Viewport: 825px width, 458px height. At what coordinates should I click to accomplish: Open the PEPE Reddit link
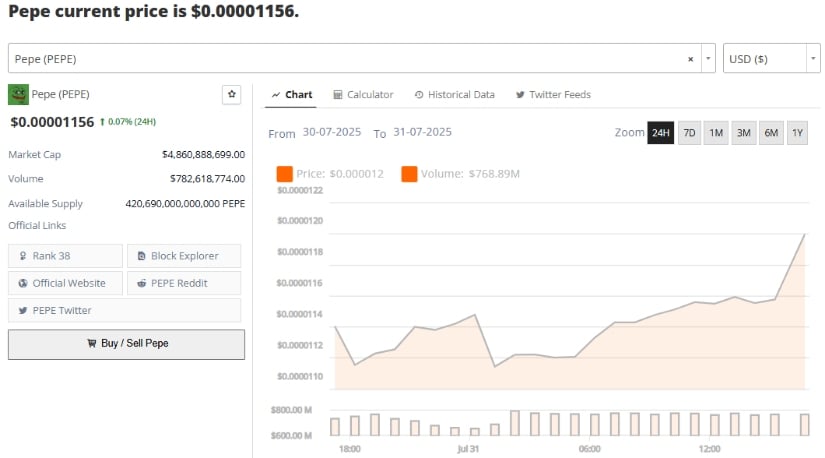click(x=184, y=283)
